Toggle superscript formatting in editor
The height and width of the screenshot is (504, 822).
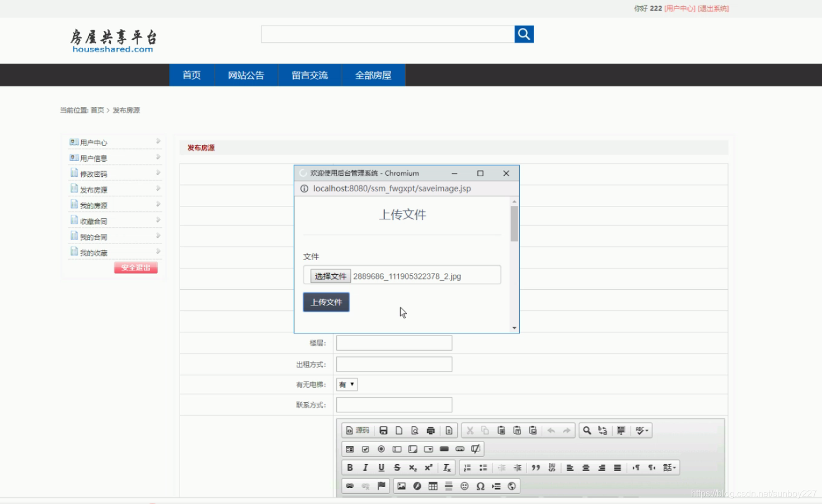[x=428, y=468]
